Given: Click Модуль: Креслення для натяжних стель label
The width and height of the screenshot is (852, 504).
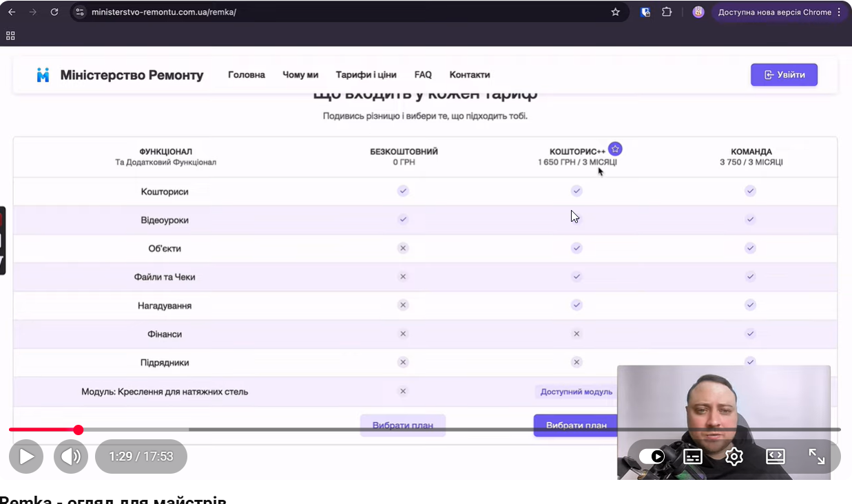Looking at the screenshot, I should point(165,392).
